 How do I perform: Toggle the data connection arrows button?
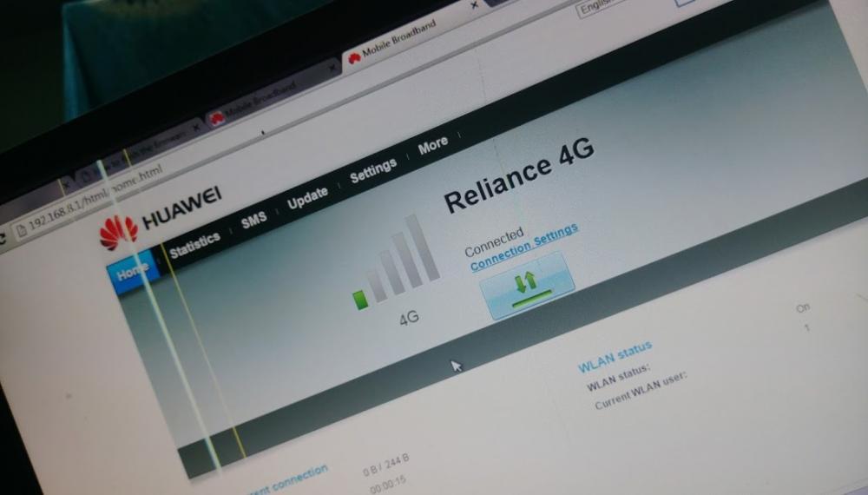526,287
